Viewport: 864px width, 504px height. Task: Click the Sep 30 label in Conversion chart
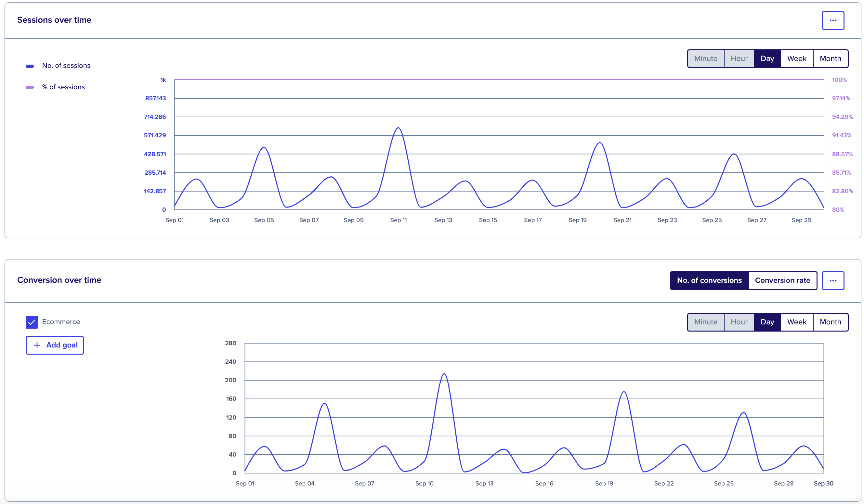[823, 484]
